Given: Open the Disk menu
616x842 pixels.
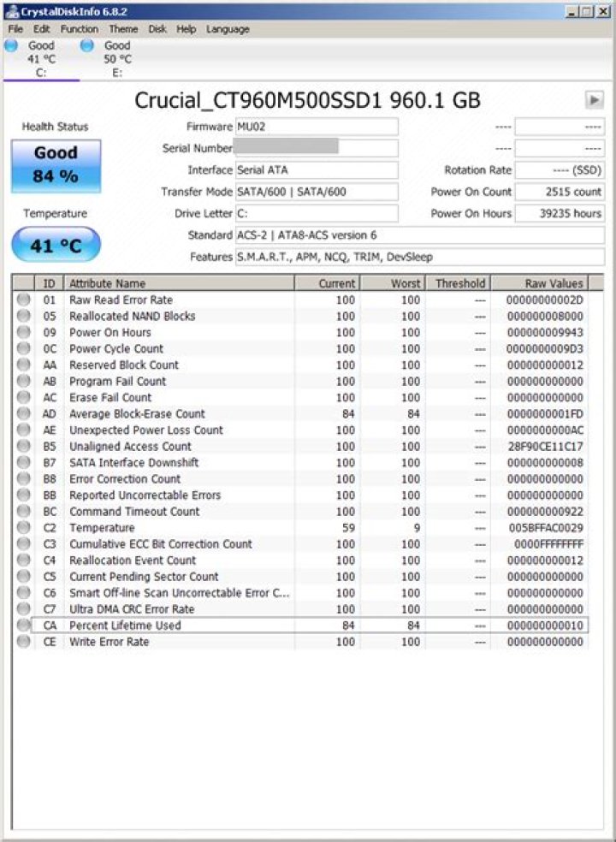Looking at the screenshot, I should 157,29.
